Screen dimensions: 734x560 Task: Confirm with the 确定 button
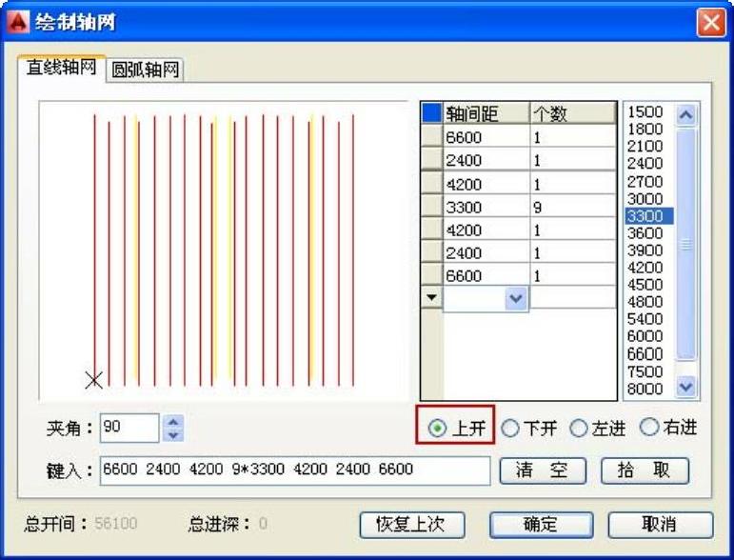coord(541,525)
